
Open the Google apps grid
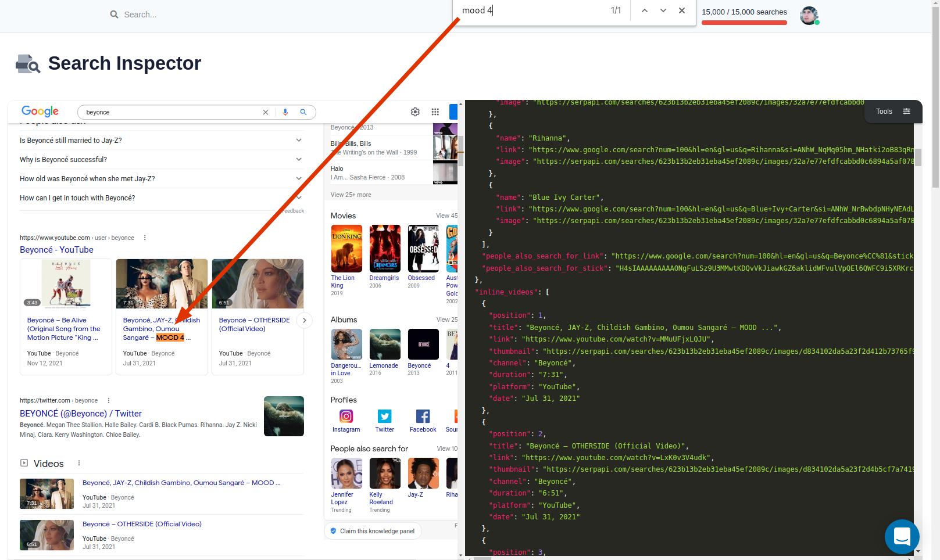[x=435, y=112]
